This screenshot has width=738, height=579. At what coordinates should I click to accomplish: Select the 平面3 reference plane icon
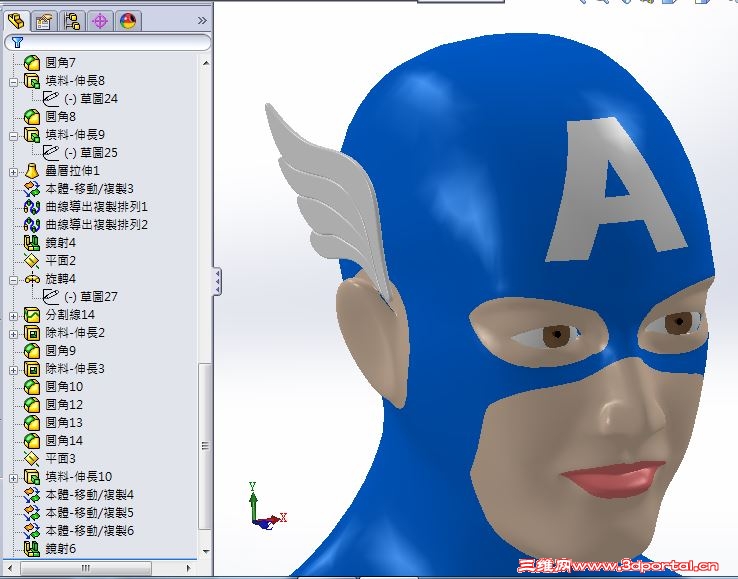32,459
